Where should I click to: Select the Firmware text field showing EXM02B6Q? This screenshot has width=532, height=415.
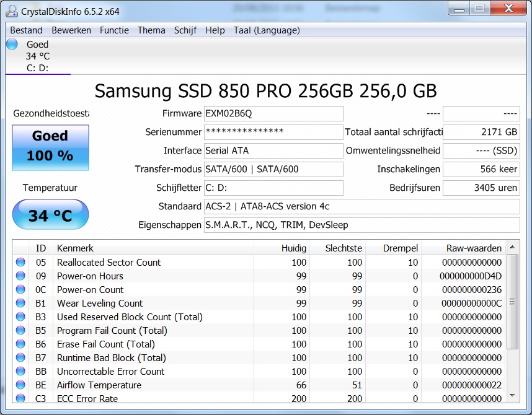(273, 113)
